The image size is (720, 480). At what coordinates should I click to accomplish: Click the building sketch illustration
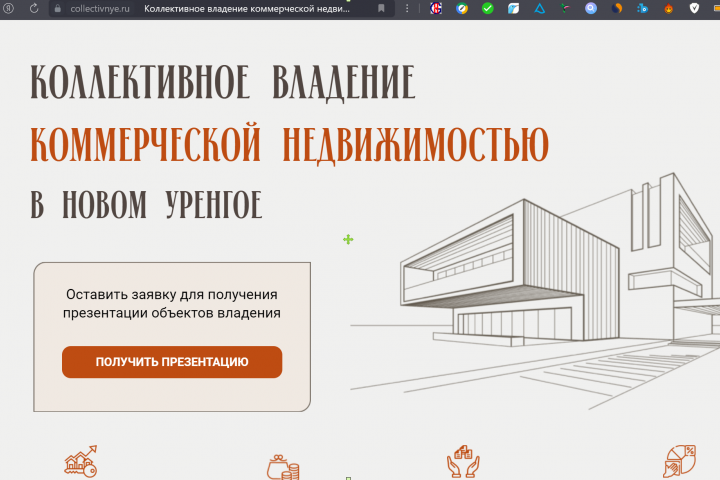click(x=535, y=291)
